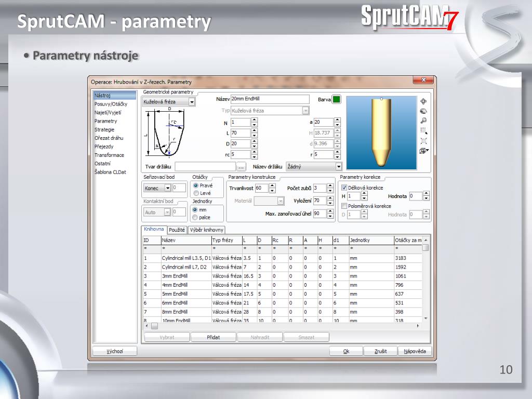
Task: Select Ořezat dráhu in the left list
Action: point(109,138)
